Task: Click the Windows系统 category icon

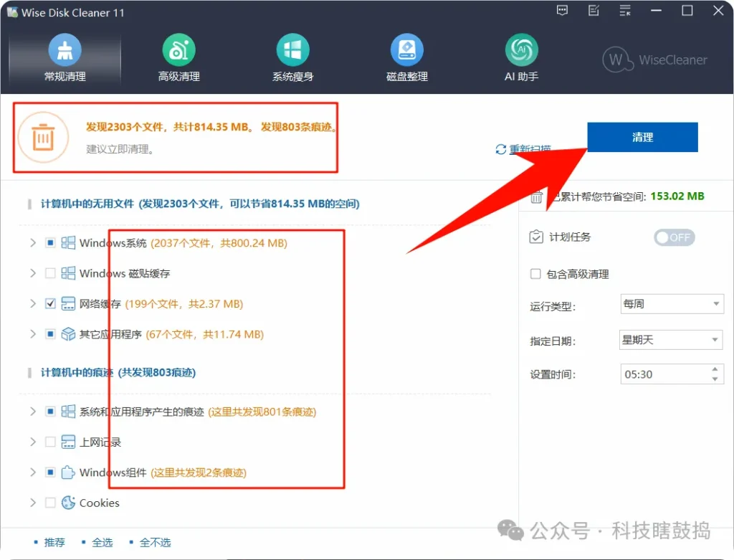Action: [68, 242]
